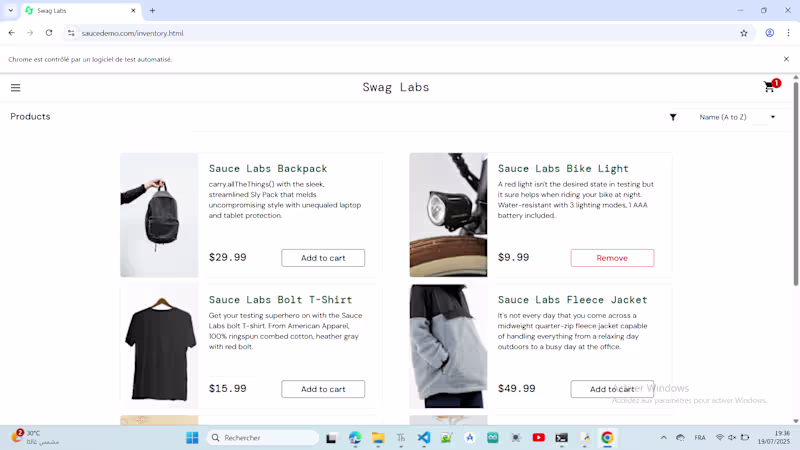Open File Explorer from the taskbar
This screenshot has height=450, width=800.
click(378, 438)
